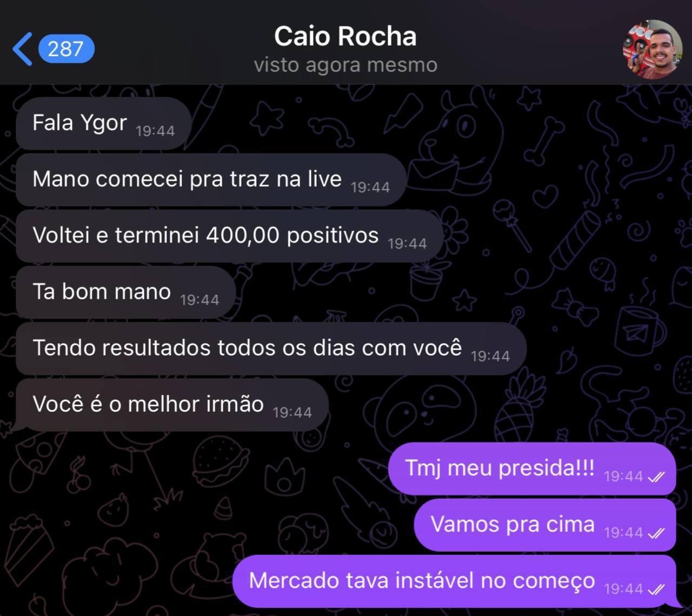The height and width of the screenshot is (616, 692).
Task: Select the 'Você é o melhor irmão' message
Action: click(x=172, y=405)
